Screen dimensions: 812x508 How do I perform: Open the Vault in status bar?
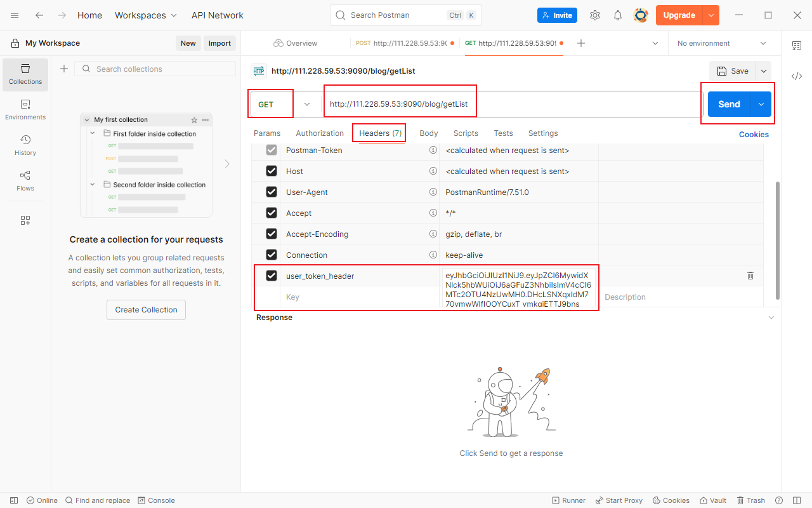coord(713,500)
